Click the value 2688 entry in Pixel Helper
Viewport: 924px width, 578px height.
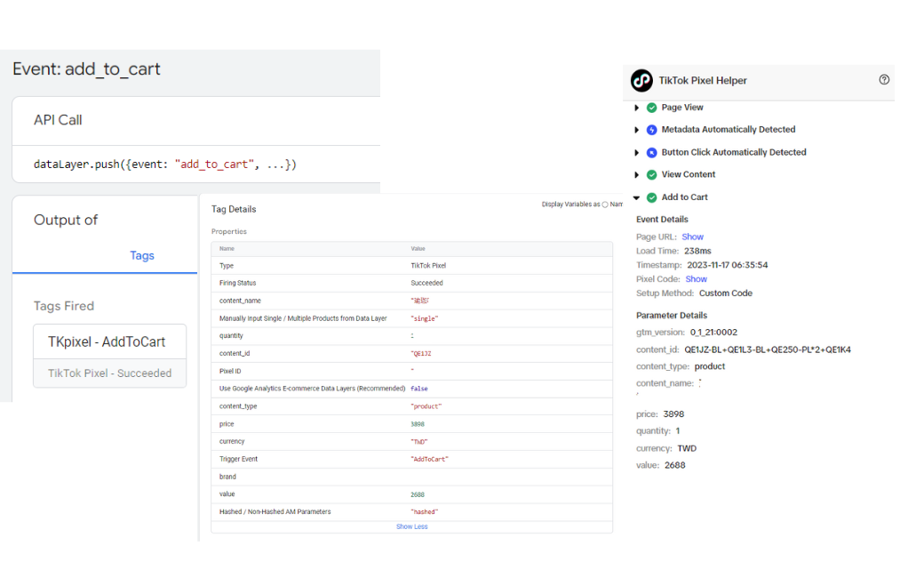point(674,465)
